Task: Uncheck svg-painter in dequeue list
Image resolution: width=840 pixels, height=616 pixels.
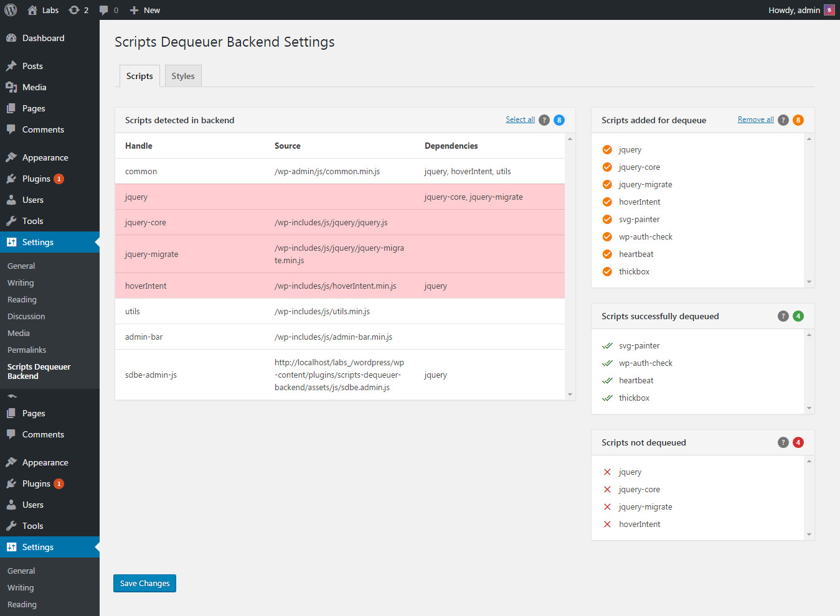Action: pos(607,220)
